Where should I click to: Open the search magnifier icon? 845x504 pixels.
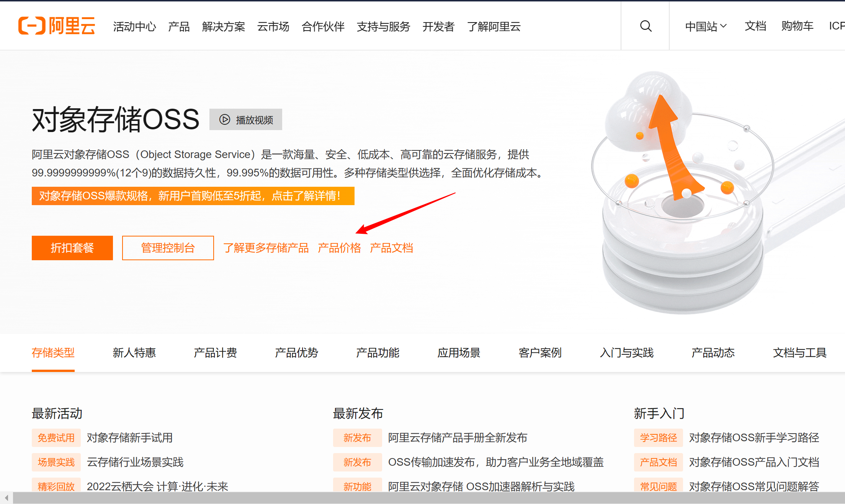646,26
